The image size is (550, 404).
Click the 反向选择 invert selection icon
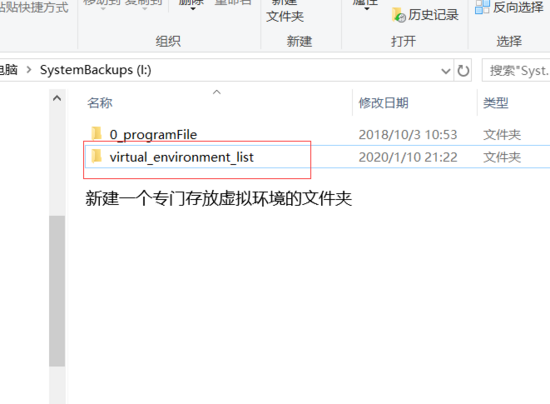coord(482,7)
